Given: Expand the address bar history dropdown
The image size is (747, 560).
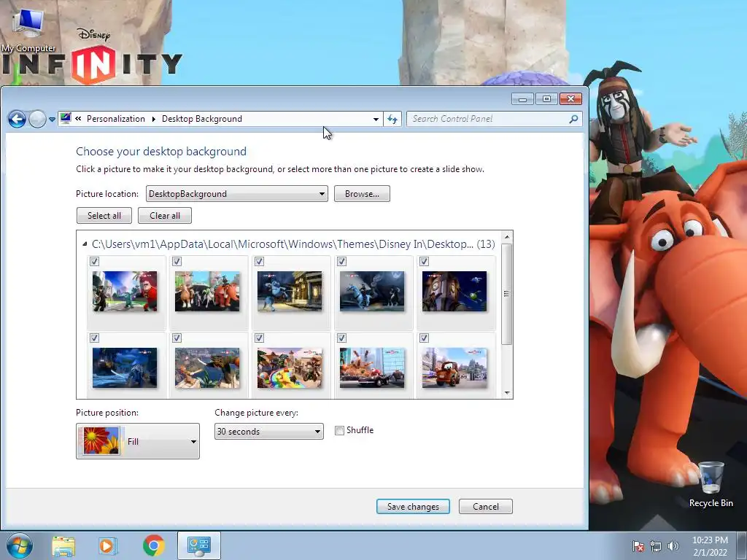Looking at the screenshot, I should click(x=376, y=119).
